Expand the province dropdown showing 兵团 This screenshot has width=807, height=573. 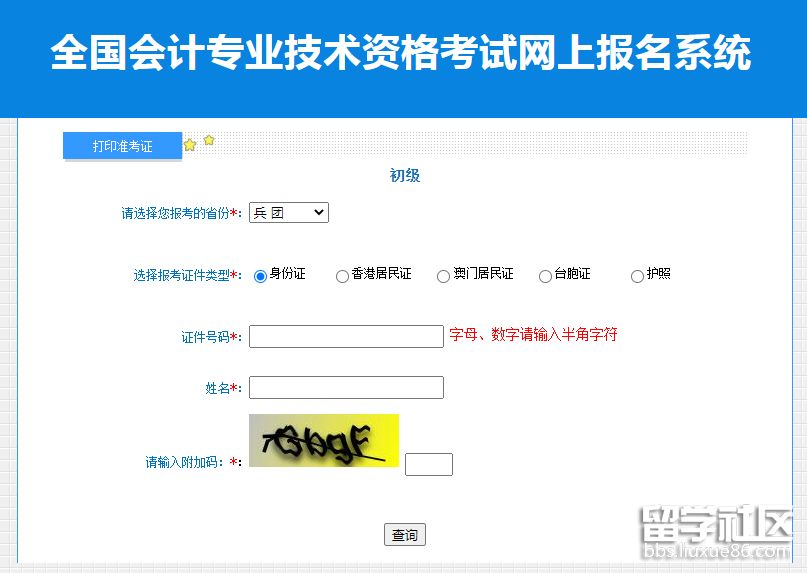click(x=289, y=213)
